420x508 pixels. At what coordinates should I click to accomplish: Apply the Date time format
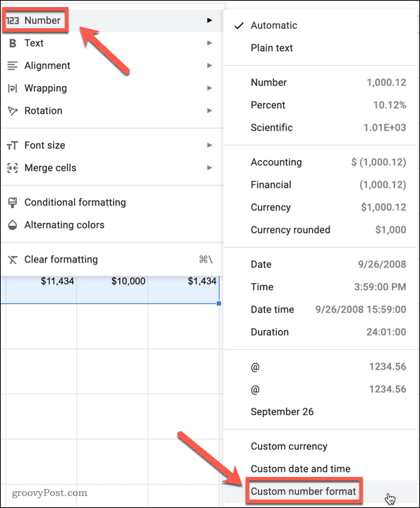click(320, 310)
